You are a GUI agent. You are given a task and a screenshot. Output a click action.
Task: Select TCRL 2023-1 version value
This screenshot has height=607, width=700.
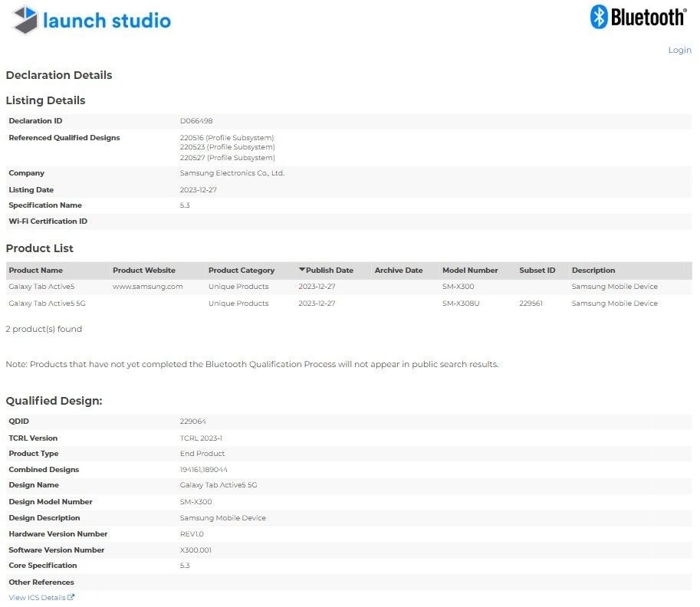pyautogui.click(x=201, y=438)
